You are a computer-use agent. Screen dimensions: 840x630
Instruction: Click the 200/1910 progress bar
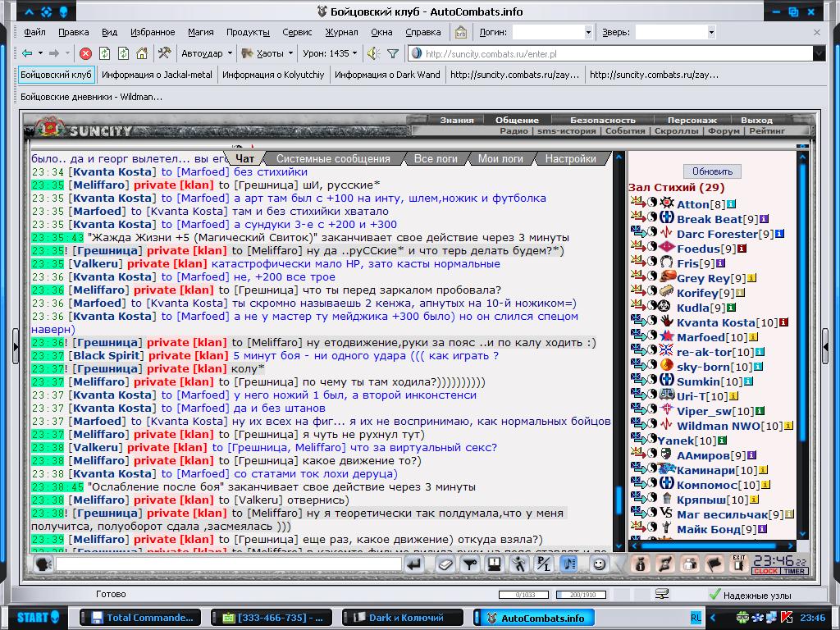click(582, 595)
